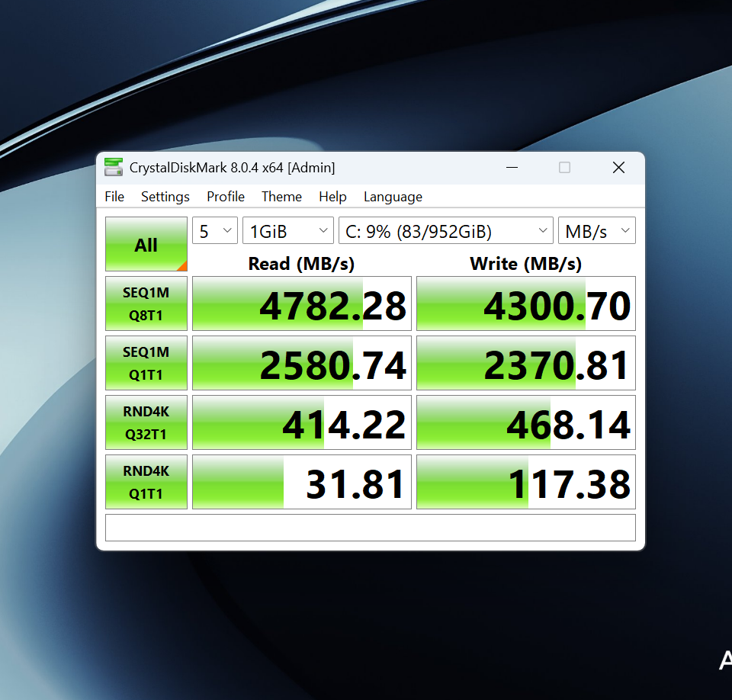Viewport: 732px width, 700px height.
Task: Click the 117.38 write result bar
Action: (x=525, y=482)
